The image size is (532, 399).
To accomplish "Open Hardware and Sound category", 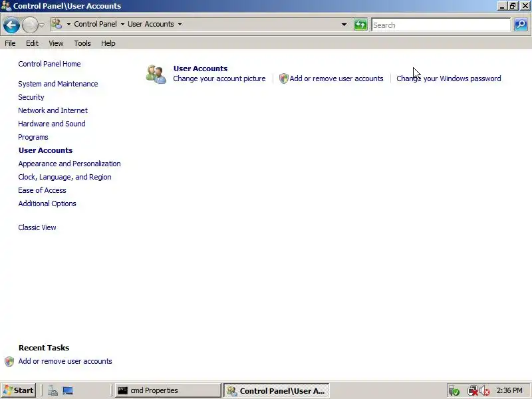I will pyautogui.click(x=52, y=124).
